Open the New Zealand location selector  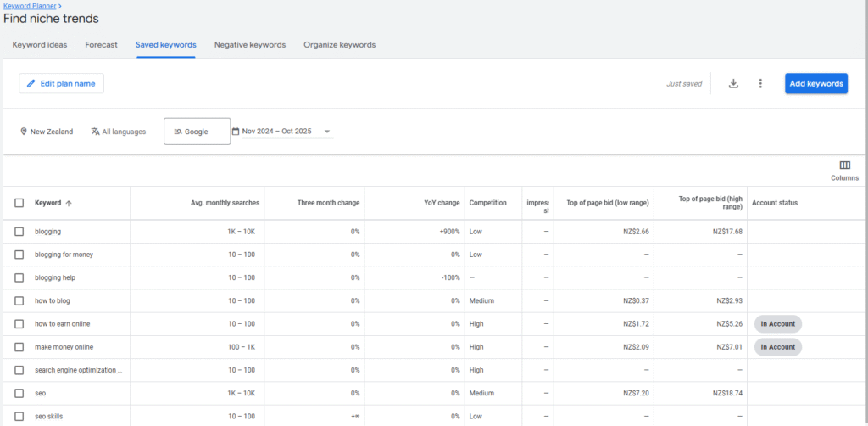(x=47, y=132)
